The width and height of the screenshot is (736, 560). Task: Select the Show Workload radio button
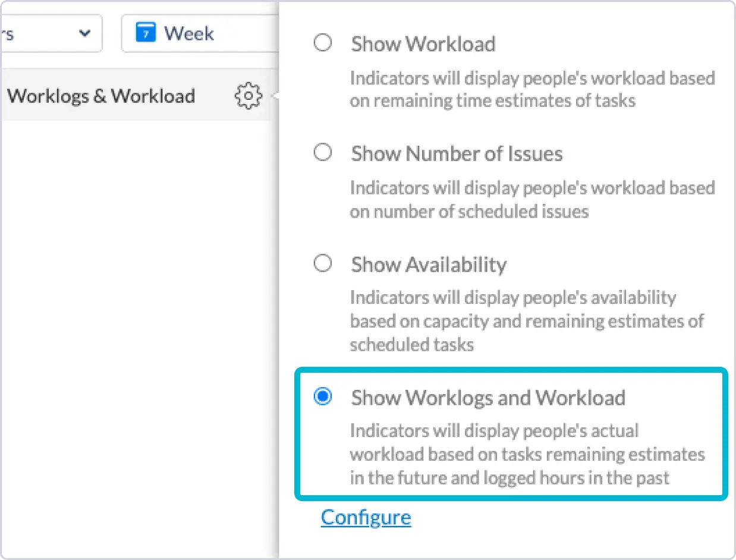pyautogui.click(x=323, y=43)
